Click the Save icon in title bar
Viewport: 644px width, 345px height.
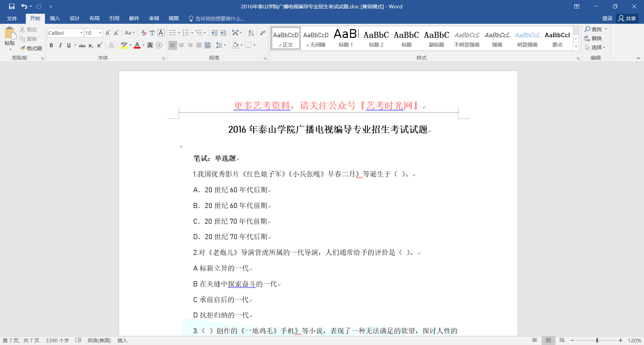[x=12, y=6]
